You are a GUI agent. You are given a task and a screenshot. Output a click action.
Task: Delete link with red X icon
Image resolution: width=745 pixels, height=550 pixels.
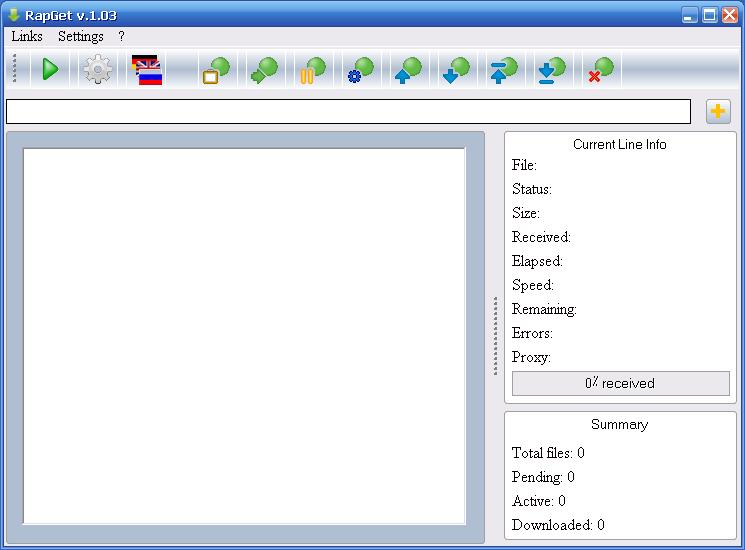[x=601, y=70]
